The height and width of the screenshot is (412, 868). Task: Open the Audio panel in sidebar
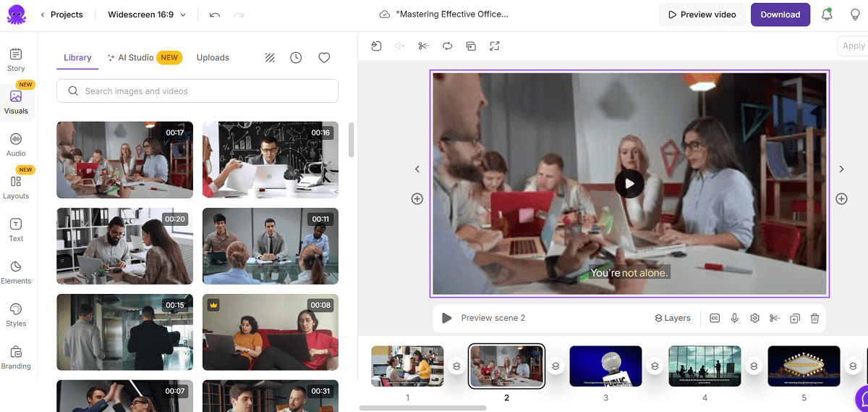pyautogui.click(x=16, y=144)
